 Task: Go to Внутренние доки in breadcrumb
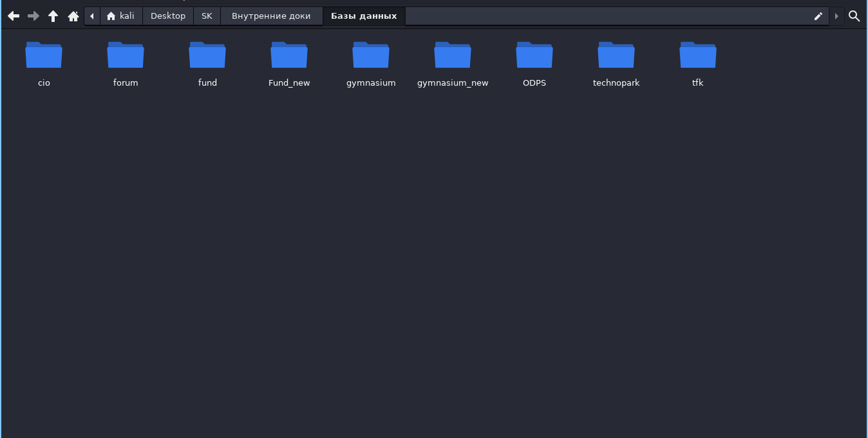point(271,16)
